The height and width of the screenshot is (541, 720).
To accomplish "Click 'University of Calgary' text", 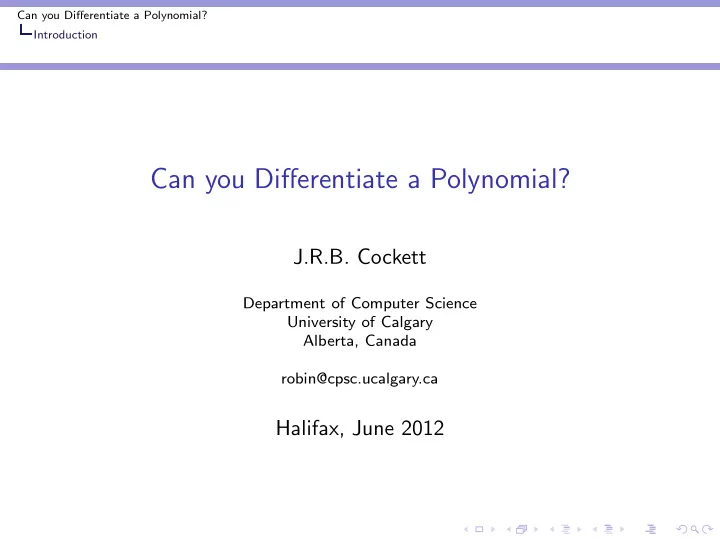I will [360, 322].
